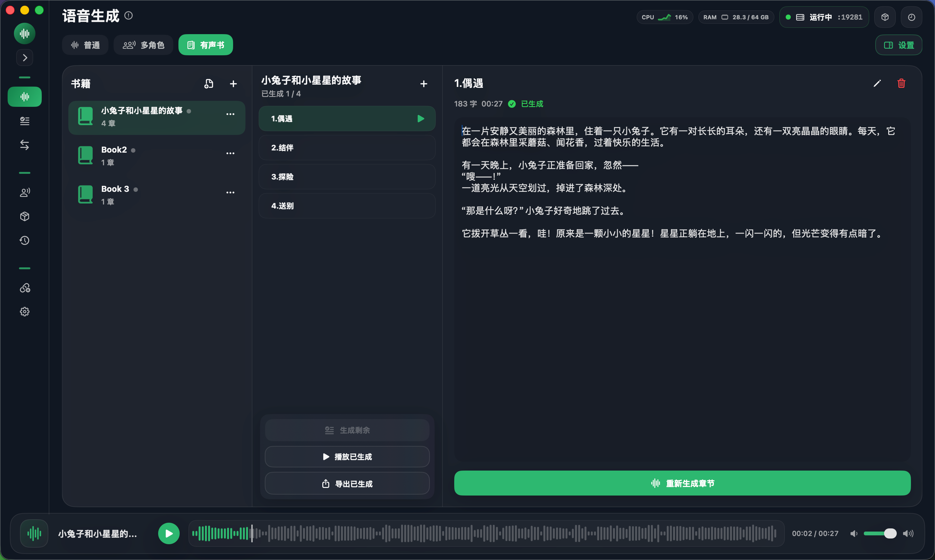Open the clock icon in top bar
Viewport: 935px width, 560px height.
point(912,17)
